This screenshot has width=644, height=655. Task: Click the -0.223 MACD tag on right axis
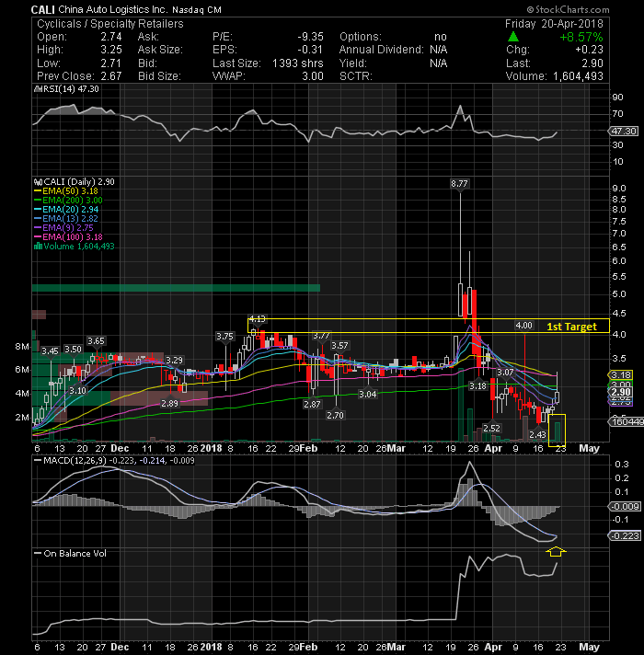click(x=625, y=536)
